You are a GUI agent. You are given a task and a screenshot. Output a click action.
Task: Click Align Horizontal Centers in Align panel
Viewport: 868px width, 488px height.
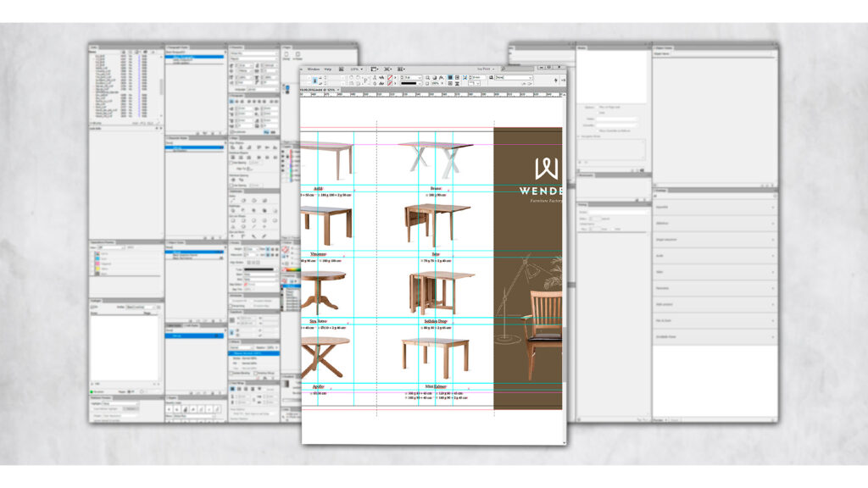[241, 147]
